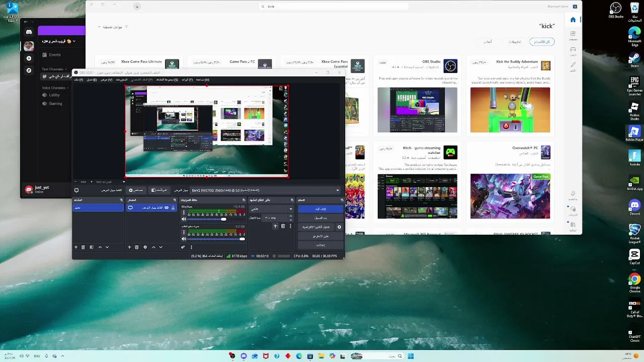Move scene down in OBS scenes list
Viewport: 644px width, 362px height.
click(x=107, y=247)
